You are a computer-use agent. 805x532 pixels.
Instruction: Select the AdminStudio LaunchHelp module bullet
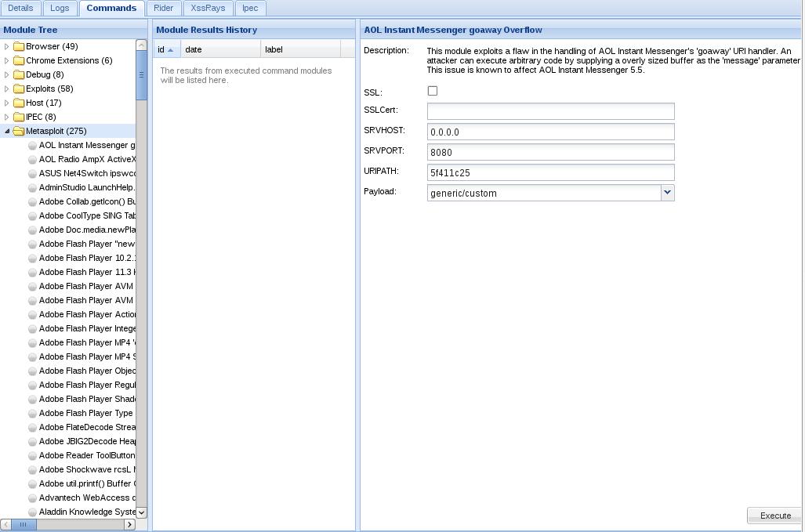click(x=32, y=188)
